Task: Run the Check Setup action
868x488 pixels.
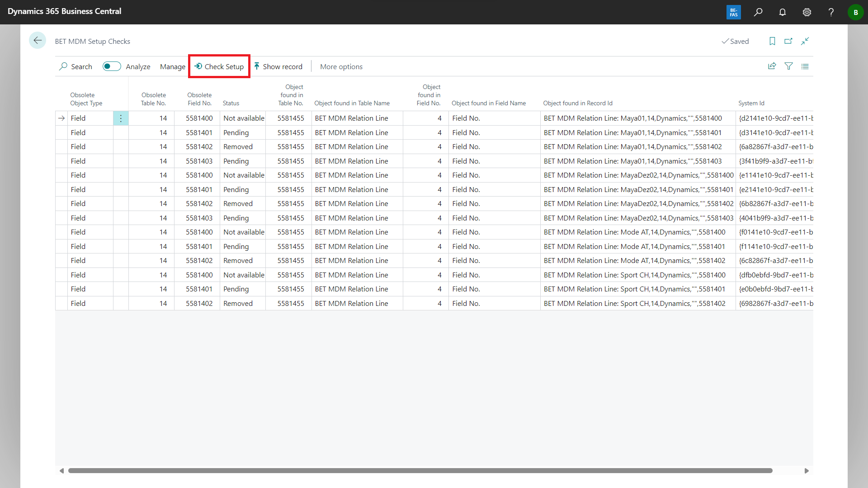Action: [x=219, y=66]
